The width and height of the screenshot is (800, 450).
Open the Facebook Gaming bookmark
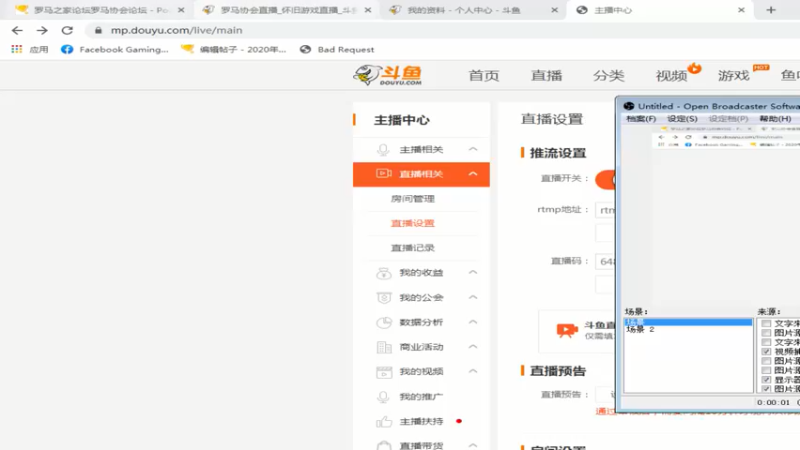click(114, 49)
